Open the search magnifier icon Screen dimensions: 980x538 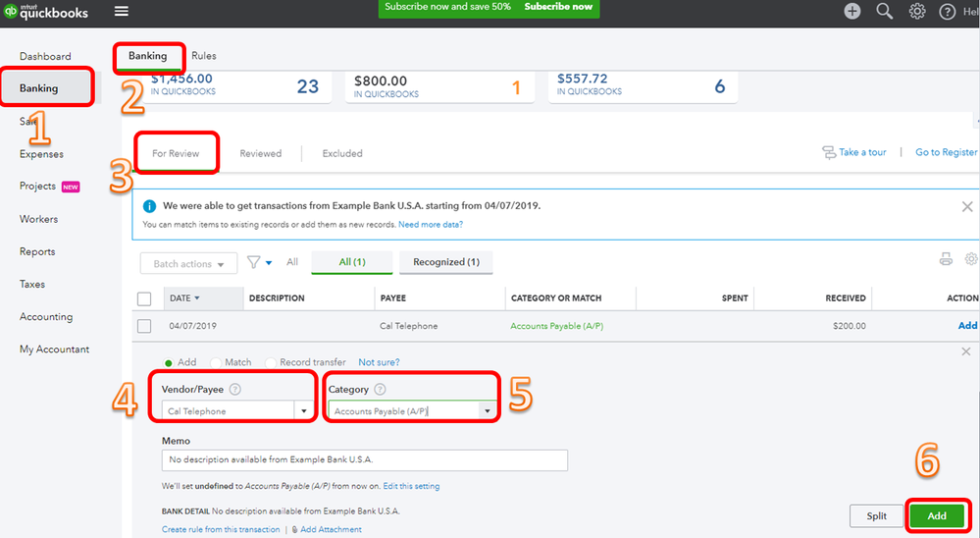coord(885,11)
